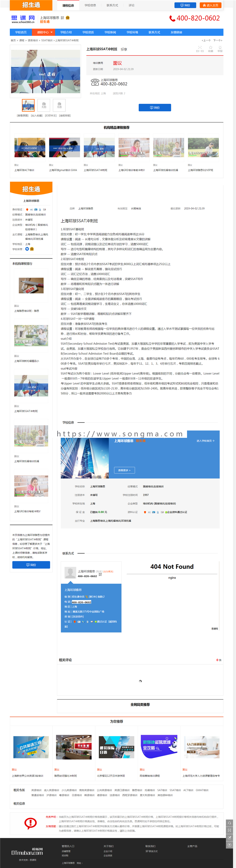Click the 询价 button in left sidebar
The height and width of the screenshot is (868, 236).
[x=31, y=565]
